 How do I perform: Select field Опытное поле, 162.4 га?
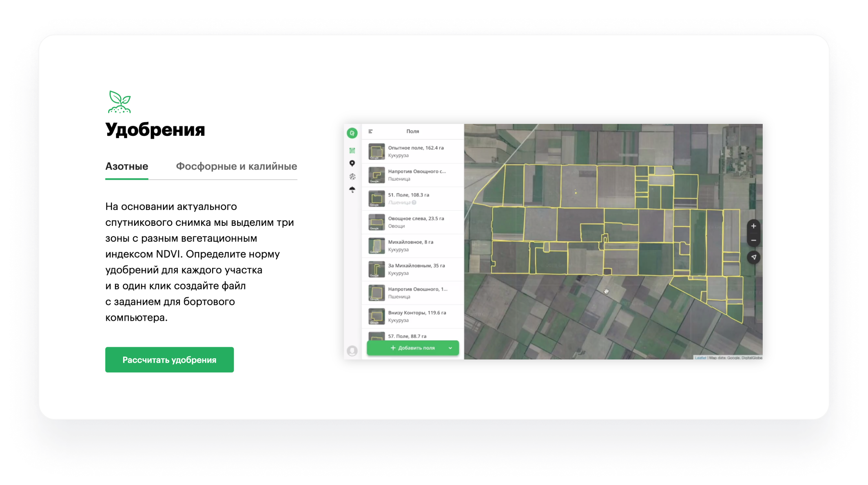413,152
